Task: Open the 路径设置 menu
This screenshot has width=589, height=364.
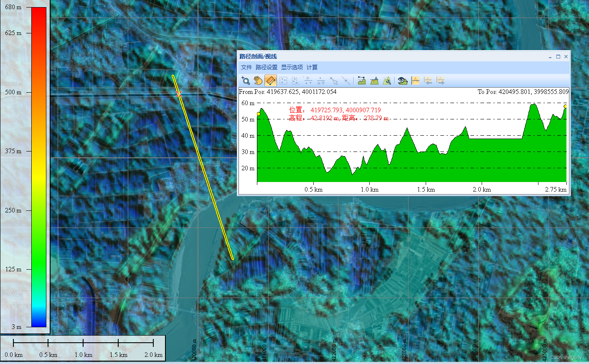Action: 266,67
